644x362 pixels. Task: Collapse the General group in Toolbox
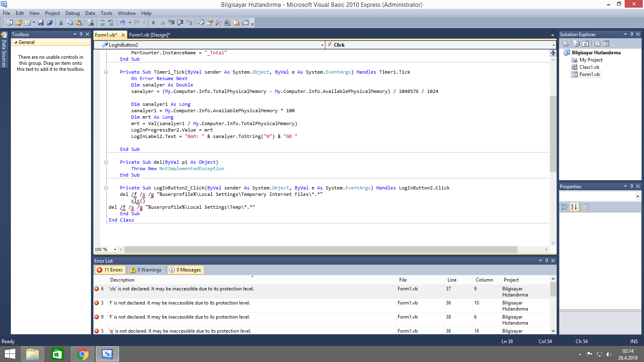[16, 42]
